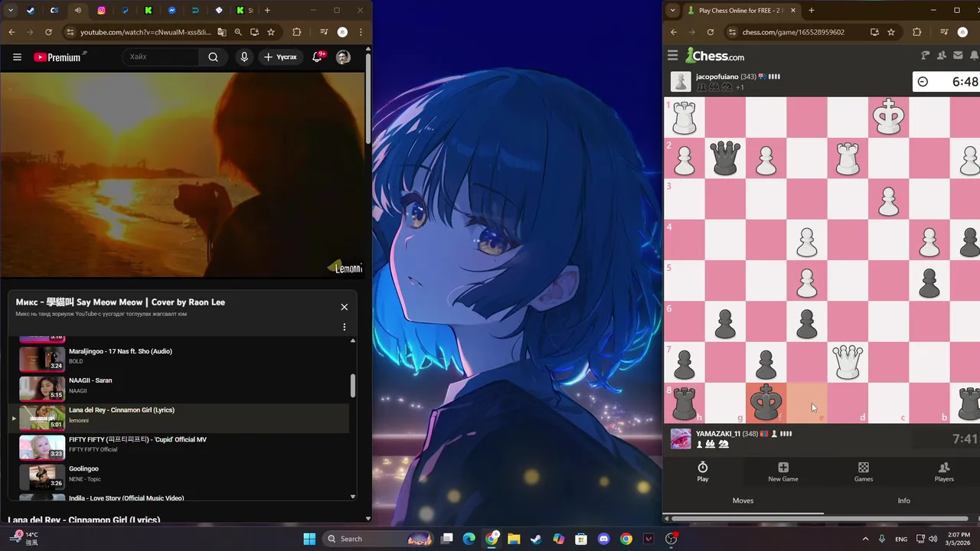Image resolution: width=980 pixels, height=551 pixels.
Task: Click translate page icon in YouTube address bar
Action: (222, 32)
